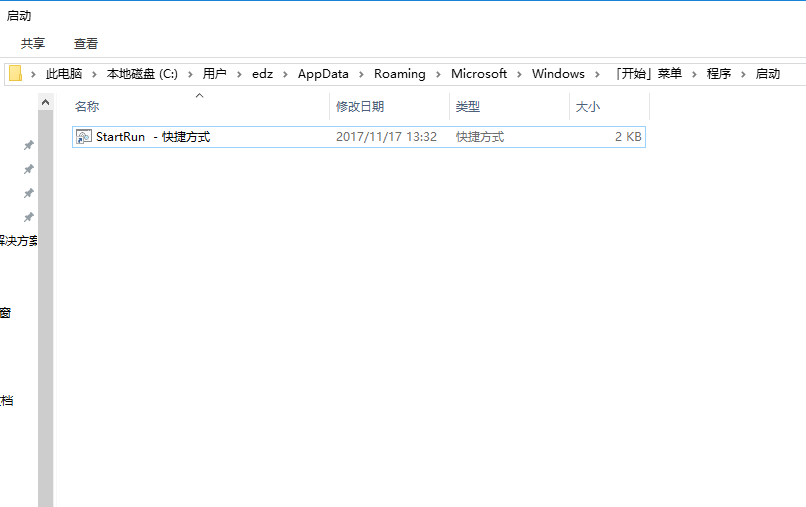
Task: Sort files by the 修改日期 column header
Action: tap(360, 106)
